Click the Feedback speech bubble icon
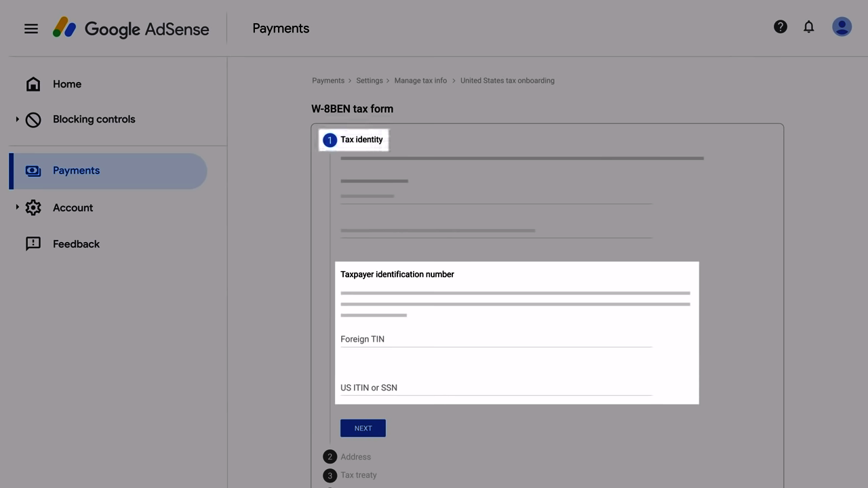Screen dimensions: 868x488 (33, 244)
